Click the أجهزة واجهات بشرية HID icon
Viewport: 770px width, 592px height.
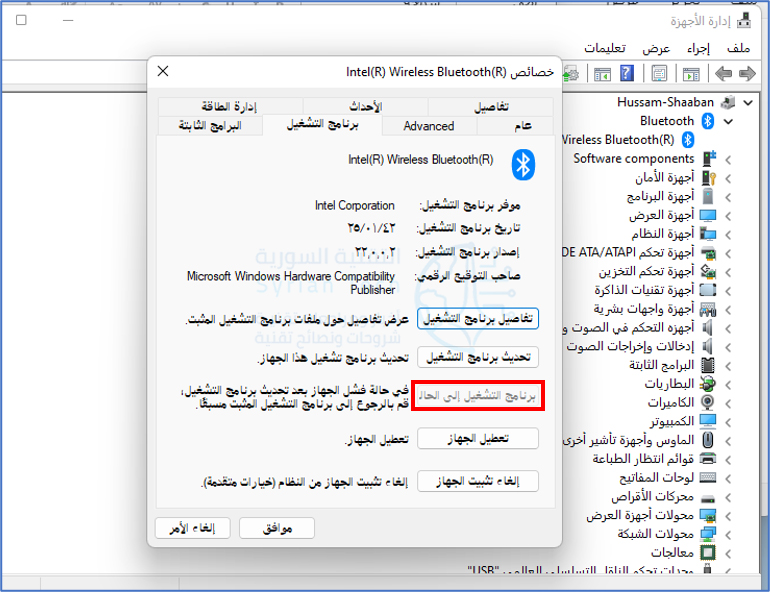(x=708, y=309)
